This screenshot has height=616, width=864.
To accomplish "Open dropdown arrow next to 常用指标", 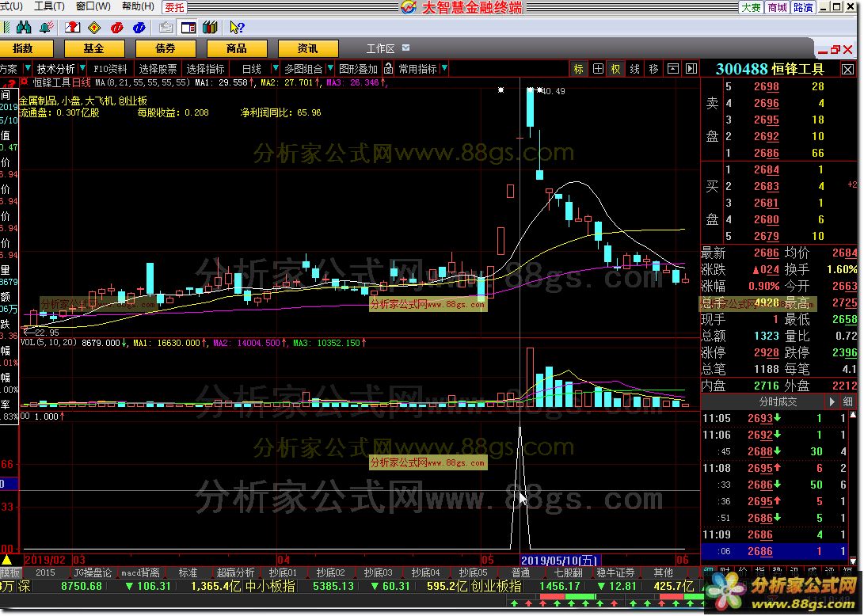I will click(x=444, y=68).
